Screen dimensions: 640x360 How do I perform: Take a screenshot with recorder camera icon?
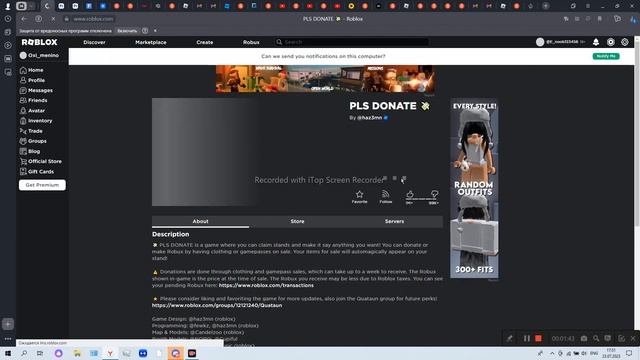584,338
